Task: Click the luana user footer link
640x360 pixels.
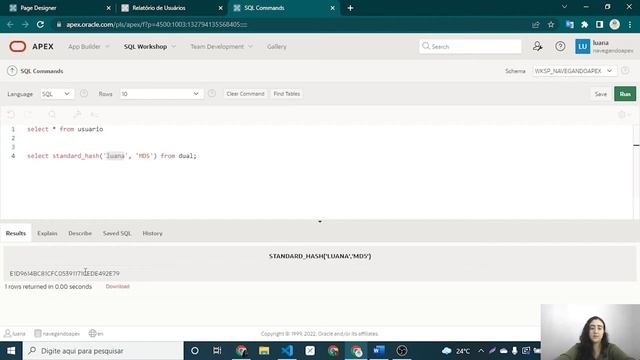Action: [15, 333]
